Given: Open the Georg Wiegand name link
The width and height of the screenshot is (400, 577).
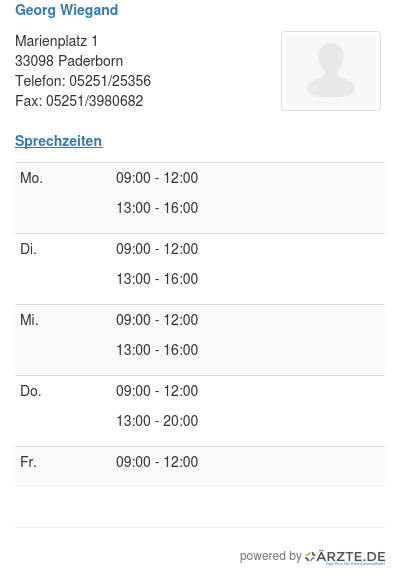Looking at the screenshot, I should [x=67, y=10].
